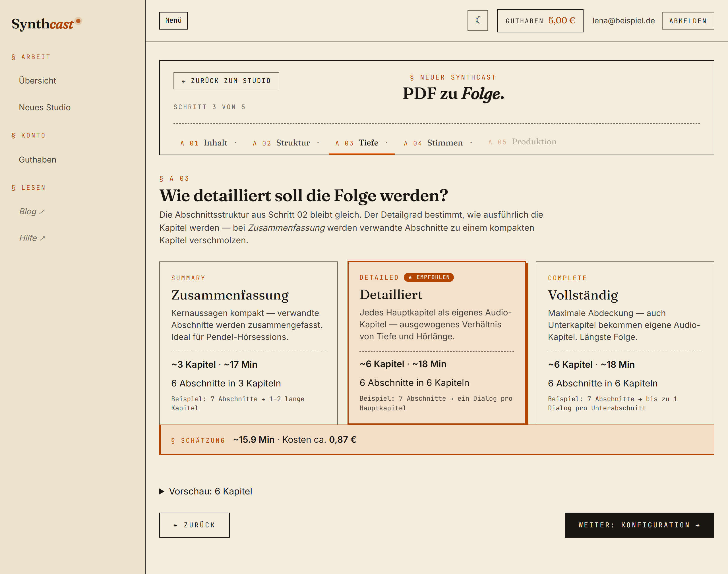Screen dimensions: 728x574
Task: Open Guthaben in the sidebar
Action: pyautogui.click(x=38, y=160)
